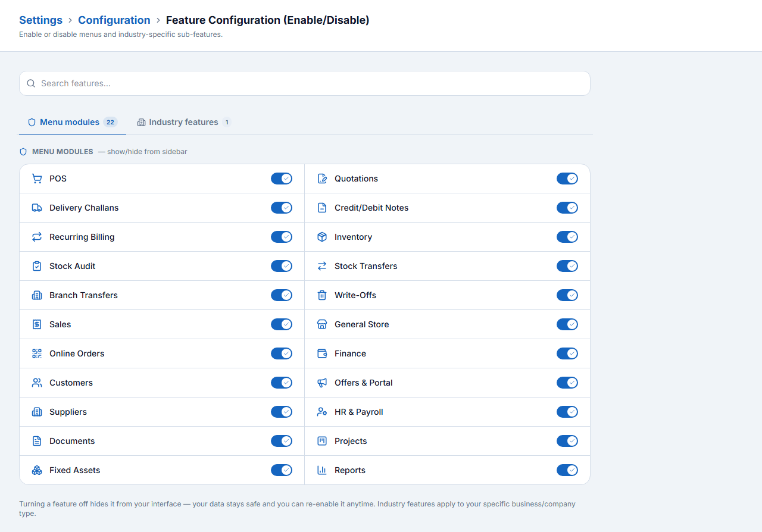762x532 pixels.
Task: Toggle the Stock Audit switch
Action: [282, 266]
